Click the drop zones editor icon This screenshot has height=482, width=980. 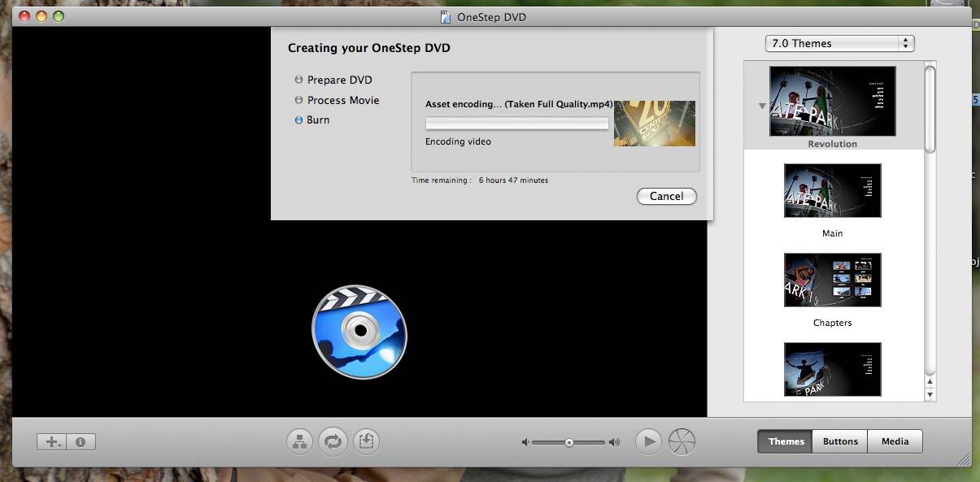tap(366, 441)
